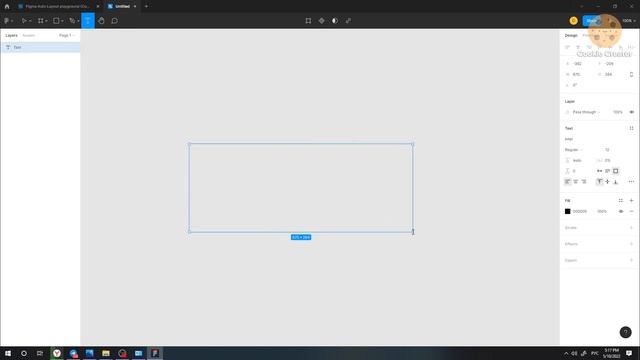Edit the Y position field
This screenshot has width=640, height=360.
click(609, 64)
